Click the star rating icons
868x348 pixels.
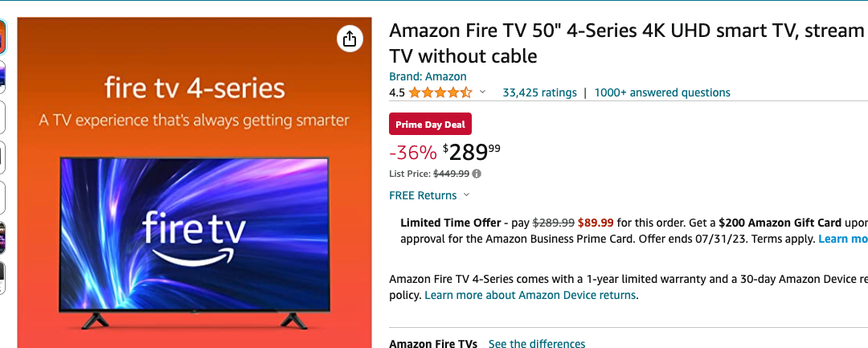(x=440, y=92)
